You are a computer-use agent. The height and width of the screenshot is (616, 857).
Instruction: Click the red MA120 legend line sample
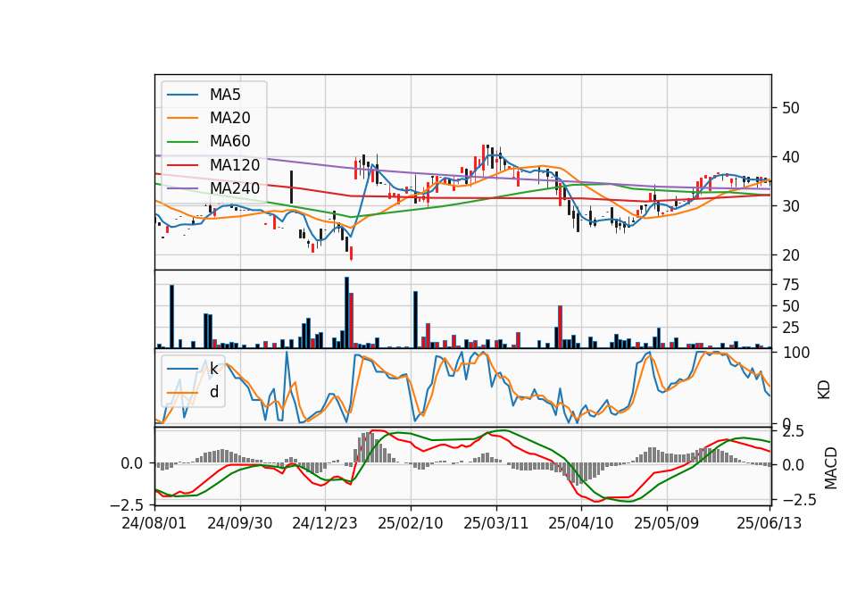182,165
